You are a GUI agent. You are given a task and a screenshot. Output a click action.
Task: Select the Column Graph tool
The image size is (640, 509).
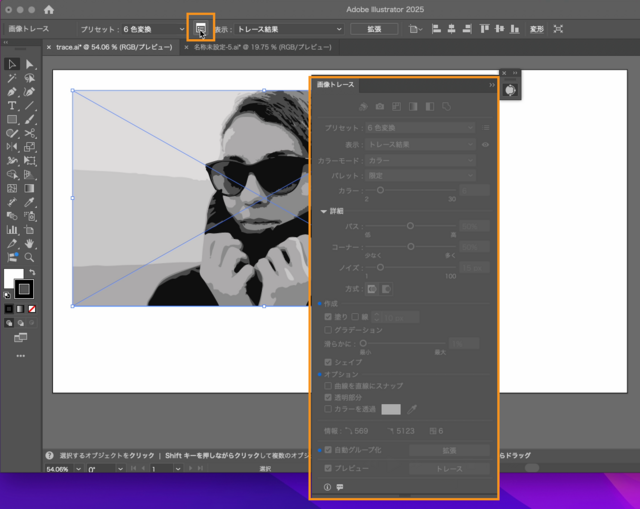click(12, 230)
